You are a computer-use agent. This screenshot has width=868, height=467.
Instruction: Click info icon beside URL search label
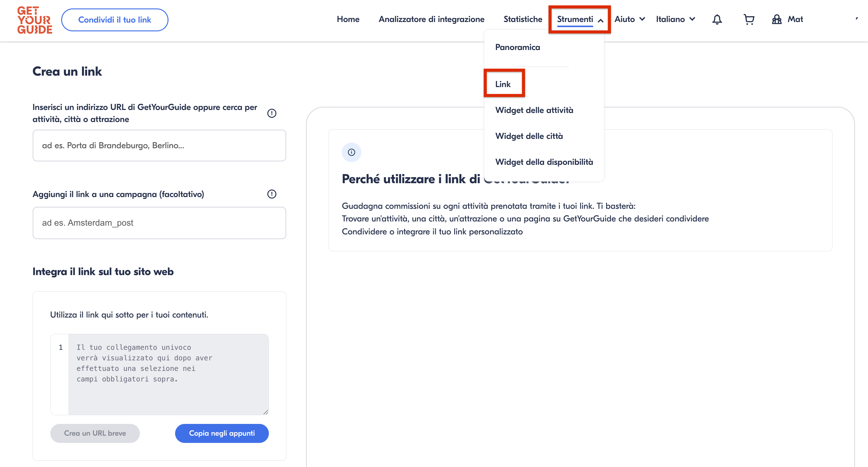click(x=272, y=113)
